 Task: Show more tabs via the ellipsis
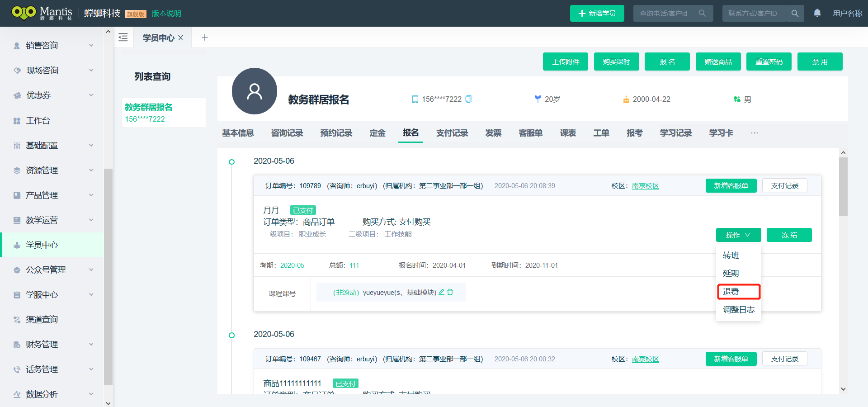(x=754, y=133)
